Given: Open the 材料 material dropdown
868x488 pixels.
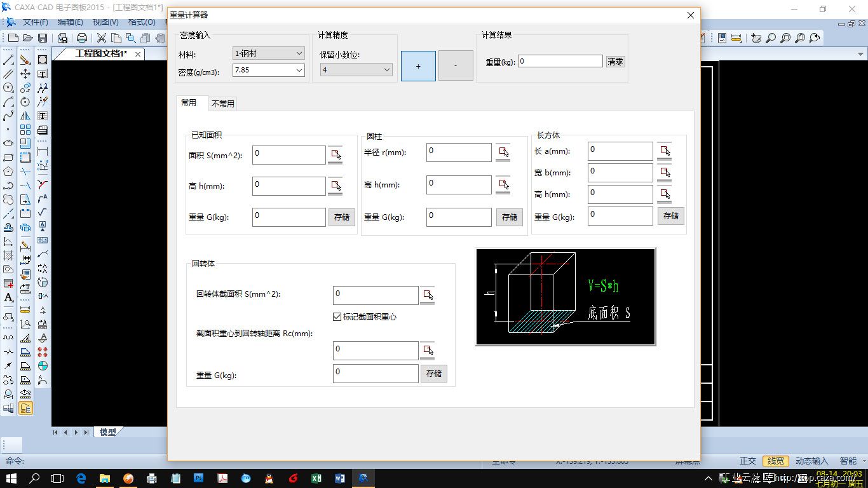Looking at the screenshot, I should coord(269,54).
